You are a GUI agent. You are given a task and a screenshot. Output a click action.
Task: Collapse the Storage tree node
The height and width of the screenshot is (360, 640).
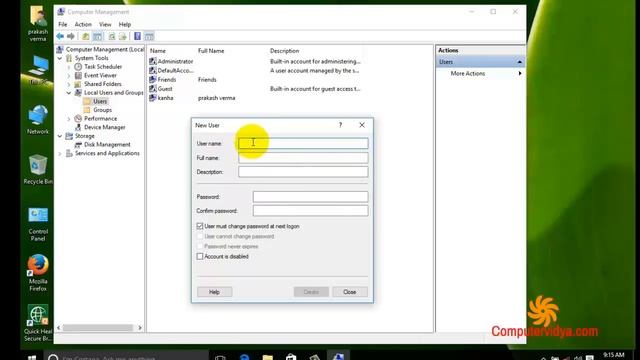point(60,136)
